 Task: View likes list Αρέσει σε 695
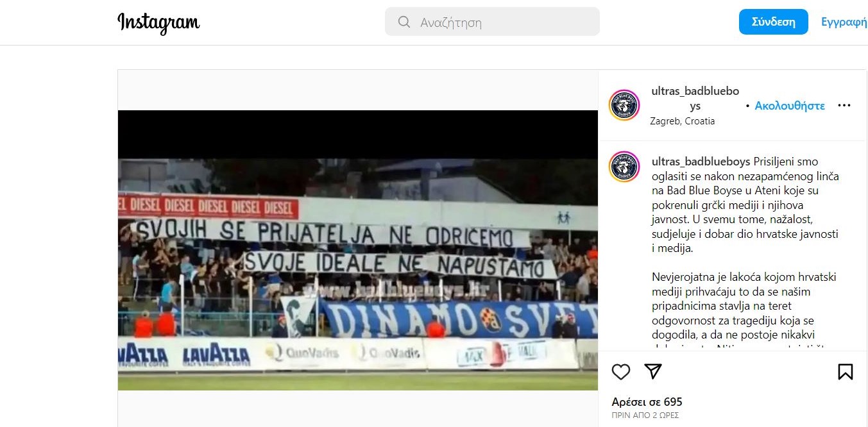(x=647, y=402)
